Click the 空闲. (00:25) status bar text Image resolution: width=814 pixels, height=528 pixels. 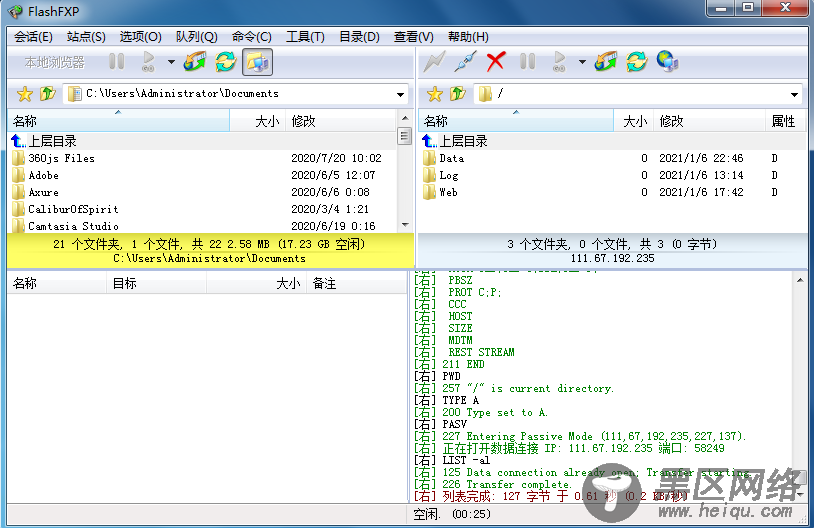[x=452, y=514]
